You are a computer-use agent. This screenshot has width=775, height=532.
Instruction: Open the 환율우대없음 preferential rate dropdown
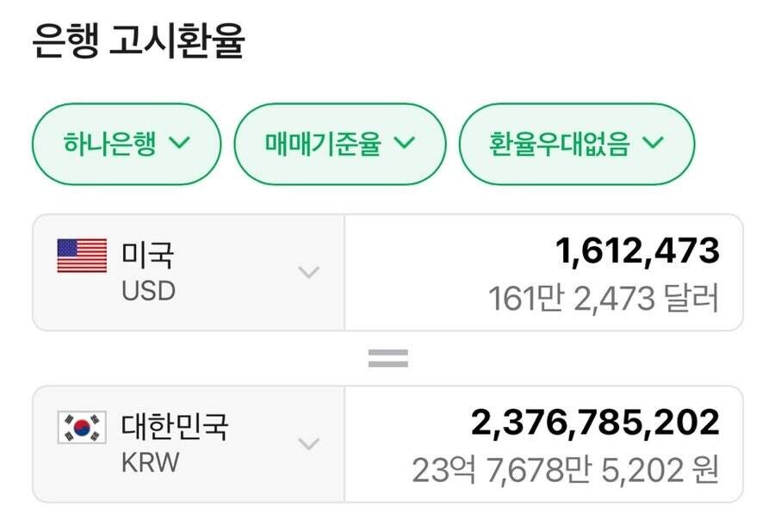coord(576,144)
